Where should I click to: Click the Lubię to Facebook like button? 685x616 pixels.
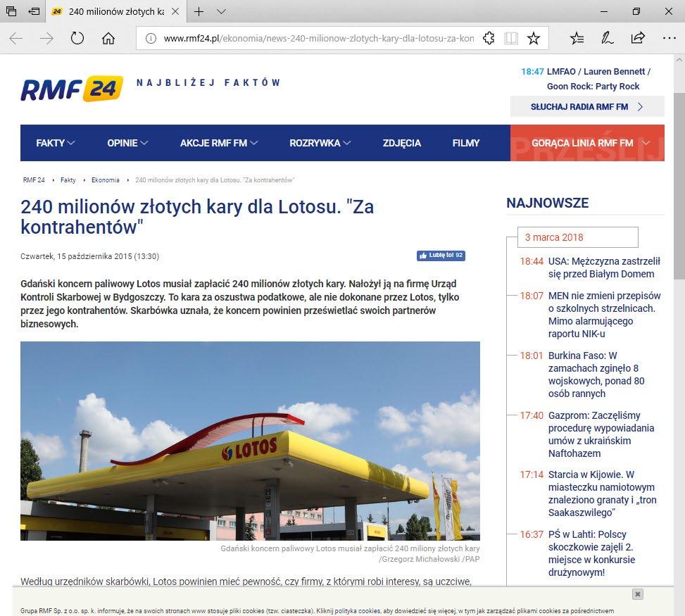(x=441, y=256)
